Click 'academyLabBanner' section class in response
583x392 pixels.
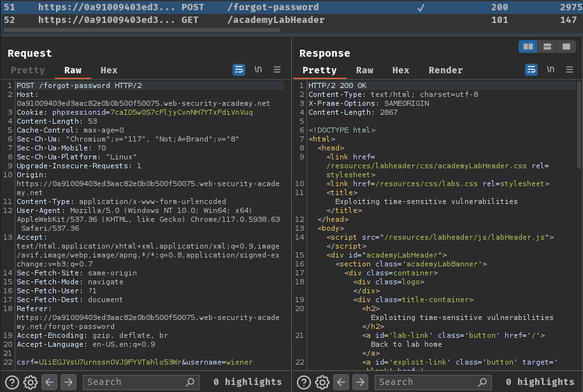coord(442,264)
